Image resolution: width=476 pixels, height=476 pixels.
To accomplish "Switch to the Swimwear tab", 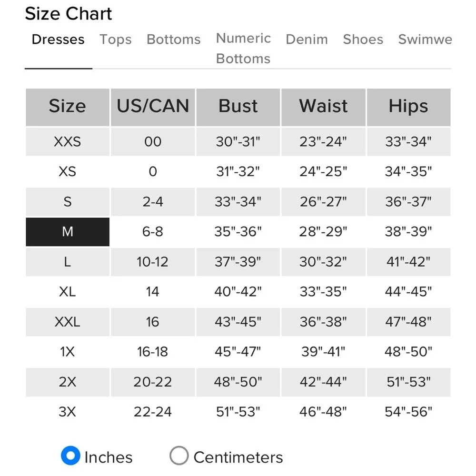I will coord(425,40).
